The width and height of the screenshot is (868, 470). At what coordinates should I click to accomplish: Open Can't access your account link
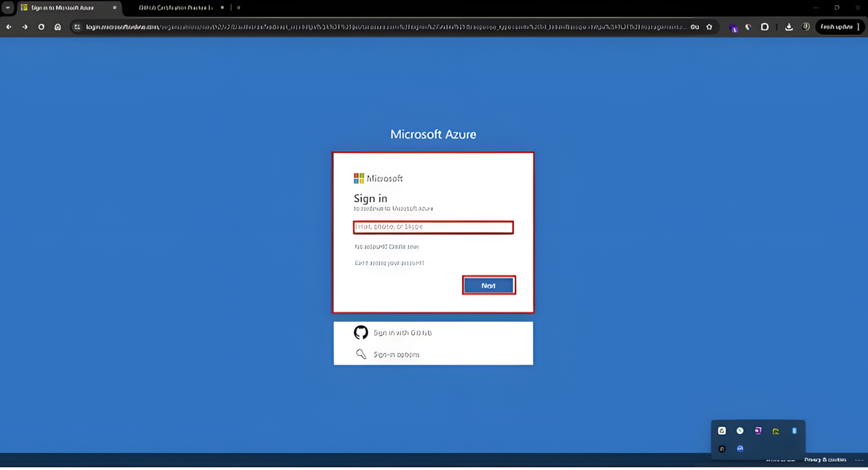pyautogui.click(x=389, y=263)
